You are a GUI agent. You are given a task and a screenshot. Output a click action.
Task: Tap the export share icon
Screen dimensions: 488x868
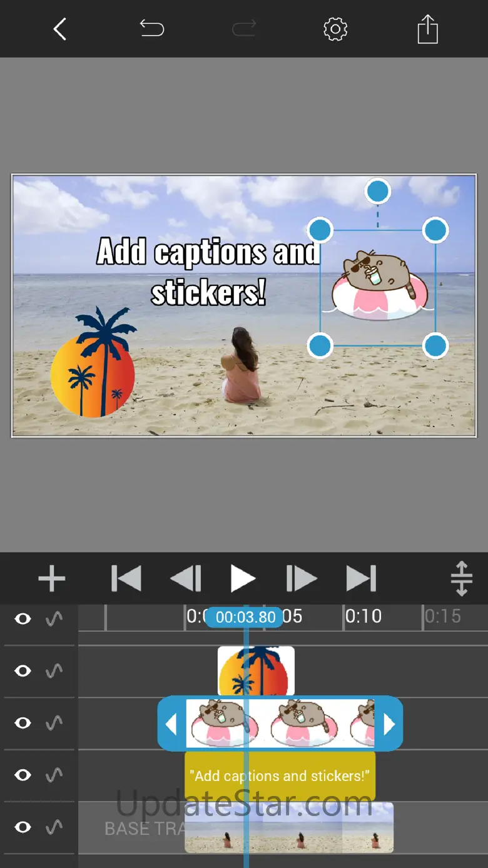(x=427, y=29)
